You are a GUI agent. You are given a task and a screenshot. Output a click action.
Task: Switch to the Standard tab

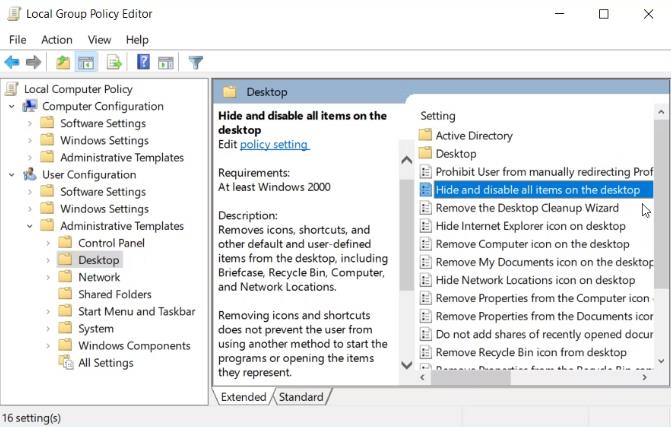pyautogui.click(x=301, y=397)
